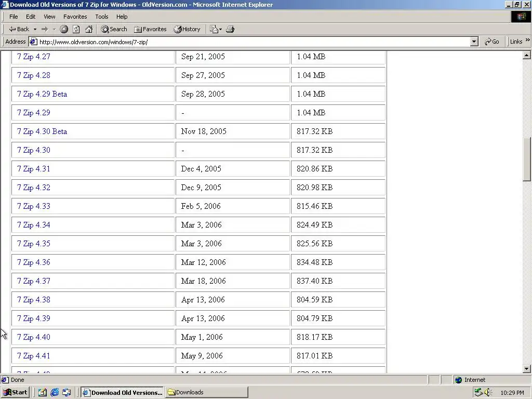Screen dimensions: 532x399
Task: Open the History toolbar button
Action: click(187, 29)
